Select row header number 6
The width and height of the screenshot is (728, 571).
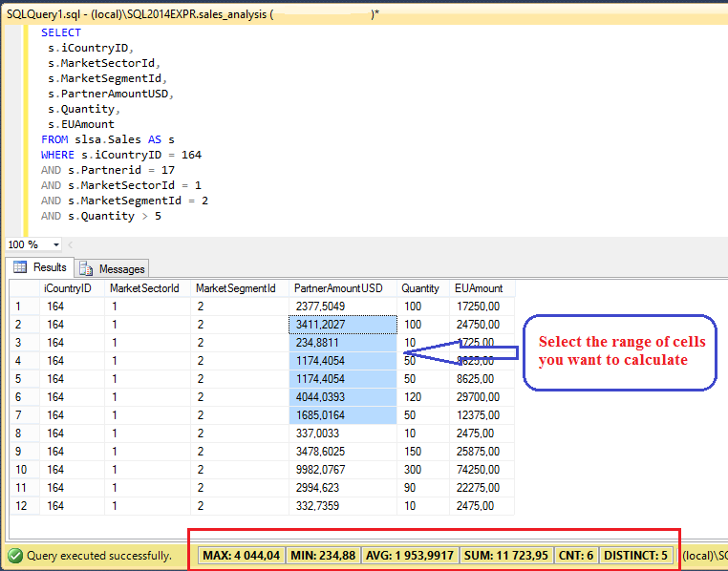(x=25, y=396)
